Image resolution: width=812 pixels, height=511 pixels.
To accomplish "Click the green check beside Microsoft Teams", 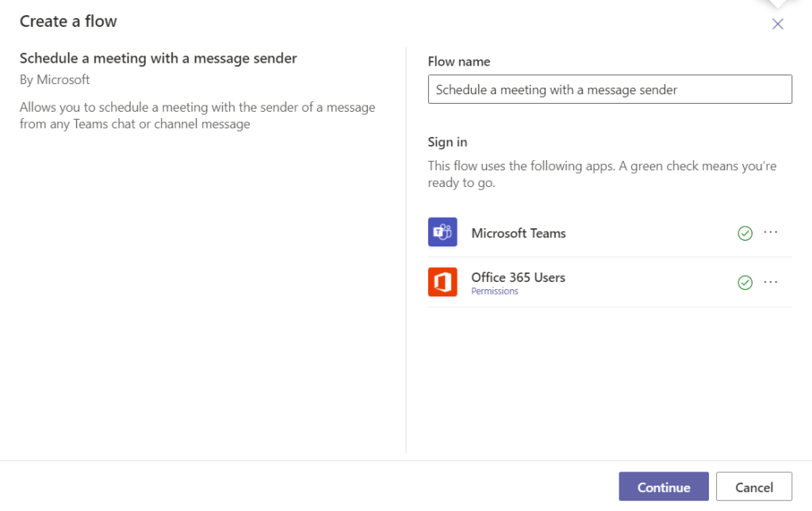I will pos(745,233).
